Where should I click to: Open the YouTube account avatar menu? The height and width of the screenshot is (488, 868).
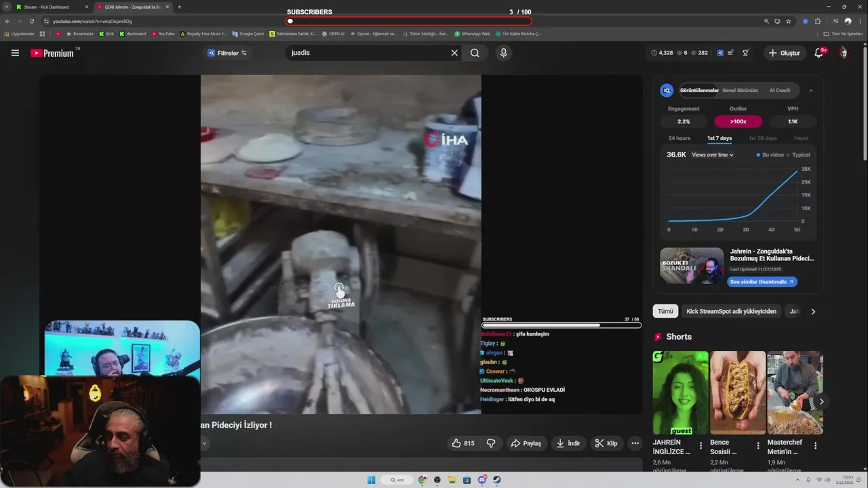tap(843, 53)
